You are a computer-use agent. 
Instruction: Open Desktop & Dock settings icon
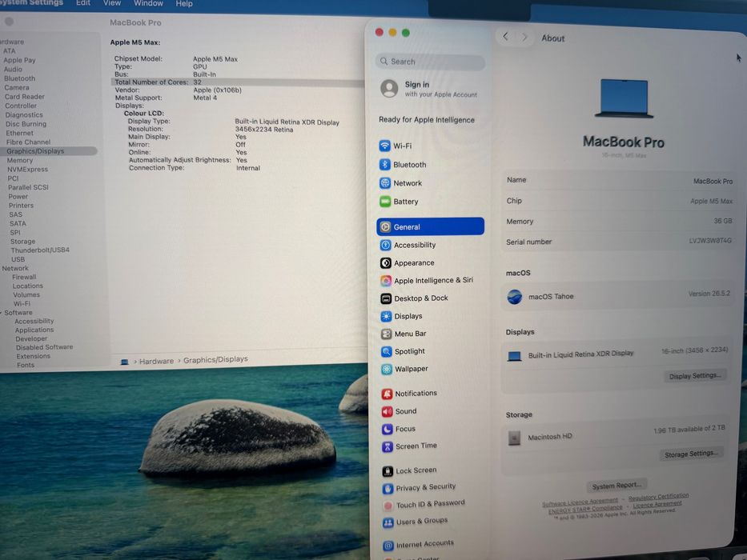point(386,298)
